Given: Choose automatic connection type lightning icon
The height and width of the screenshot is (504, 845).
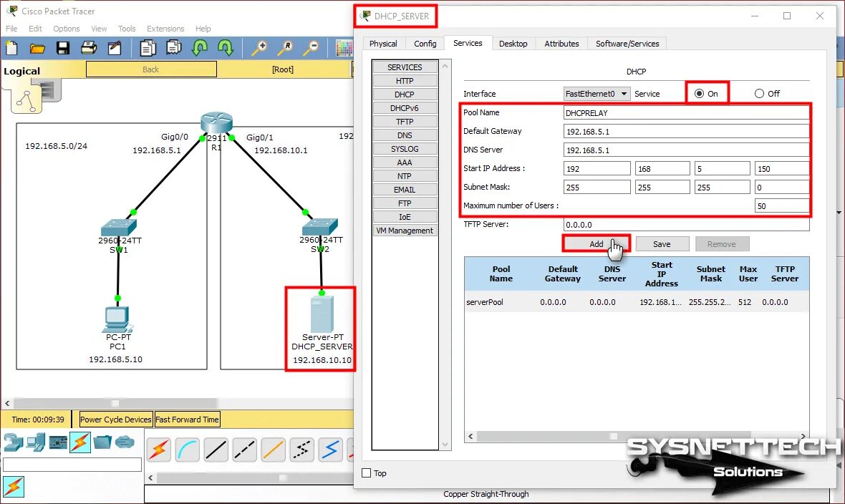Looking at the screenshot, I should pos(158,450).
